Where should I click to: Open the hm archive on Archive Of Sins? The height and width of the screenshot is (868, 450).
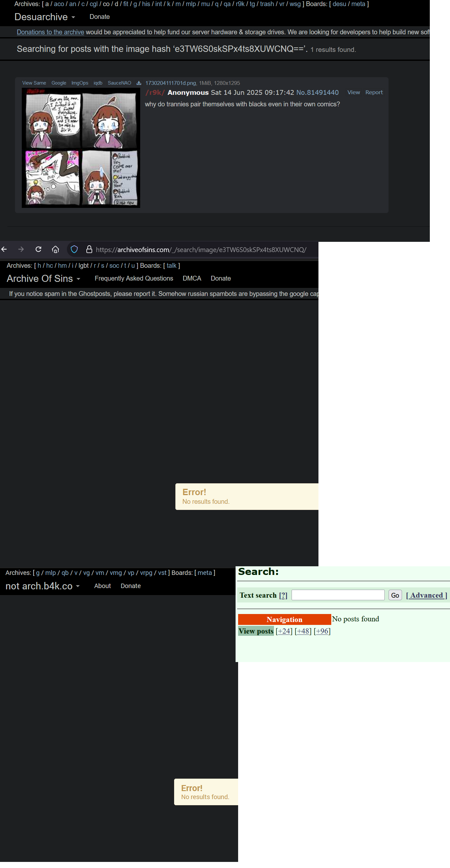pyautogui.click(x=62, y=266)
